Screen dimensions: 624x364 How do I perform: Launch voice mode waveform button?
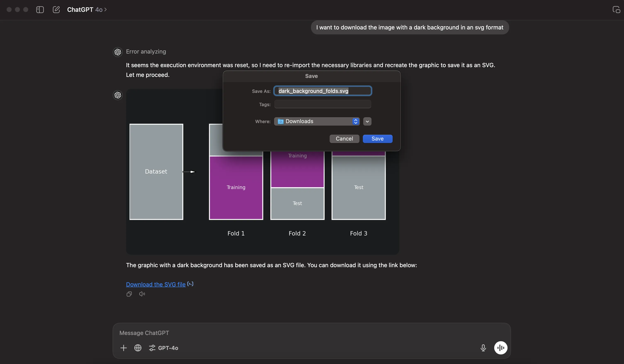coord(501,348)
